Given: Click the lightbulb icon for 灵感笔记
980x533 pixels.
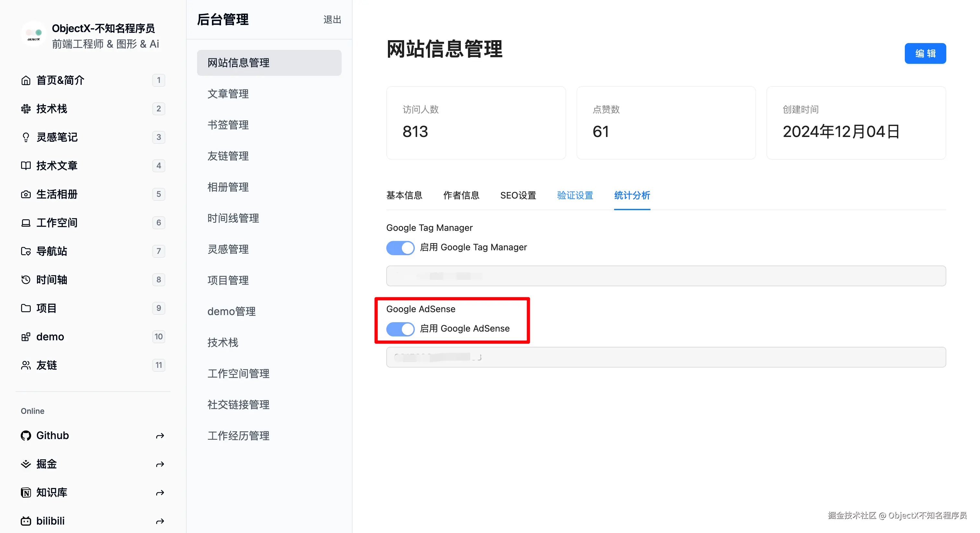Looking at the screenshot, I should [26, 137].
